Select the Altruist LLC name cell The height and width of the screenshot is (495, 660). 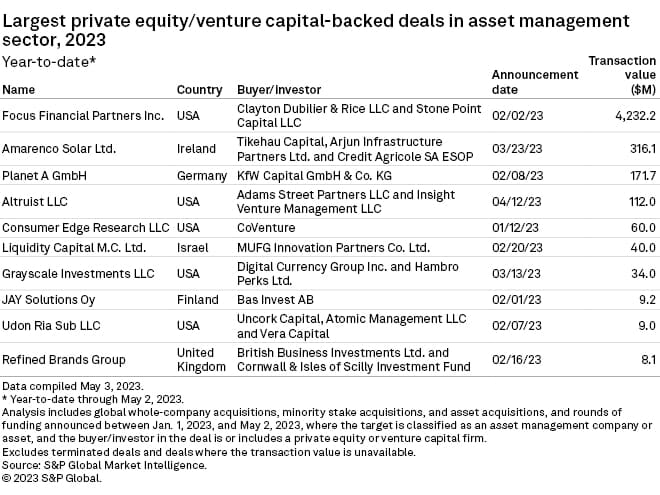(37, 202)
